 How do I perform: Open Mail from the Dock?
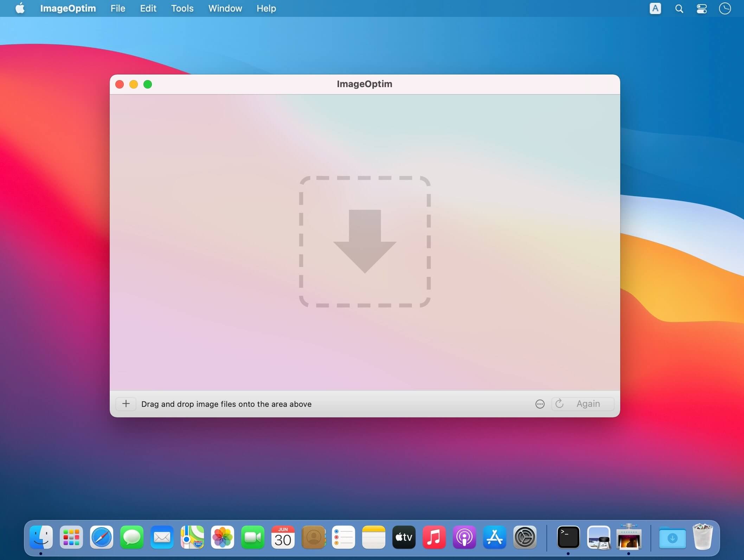click(162, 537)
